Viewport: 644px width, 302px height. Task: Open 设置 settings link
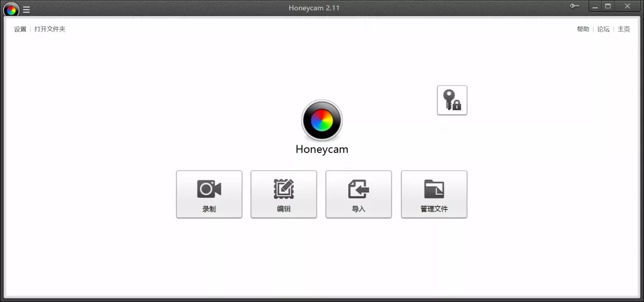[20, 29]
